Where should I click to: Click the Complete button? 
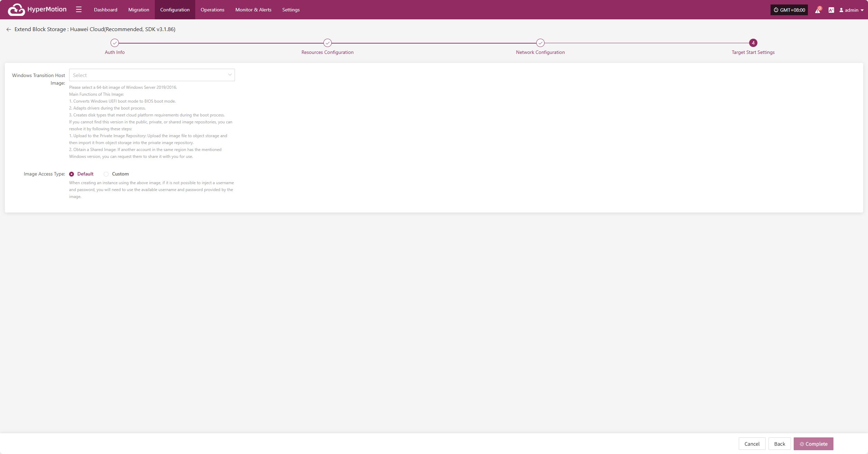(x=813, y=444)
